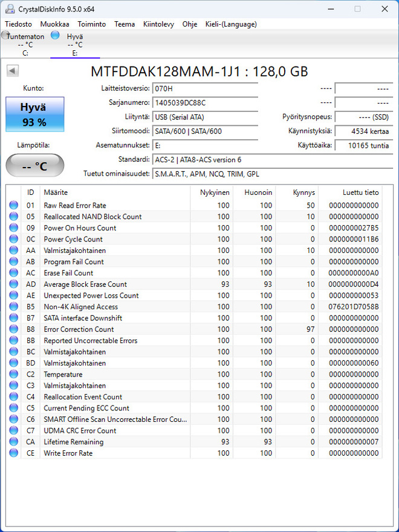Click the Standardi field ACS-2 | ATA8-ACS version 6
This screenshot has height=532, width=399.
[273, 160]
